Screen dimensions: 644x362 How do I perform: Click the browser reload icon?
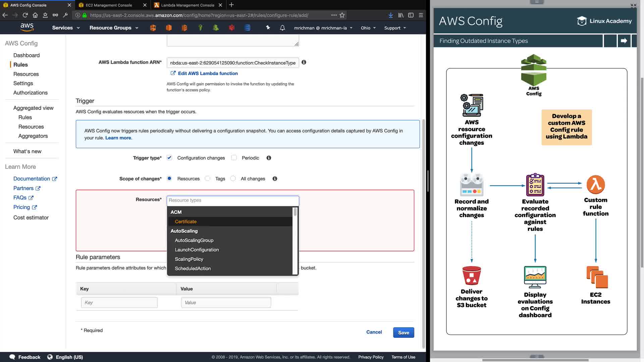coord(25,15)
